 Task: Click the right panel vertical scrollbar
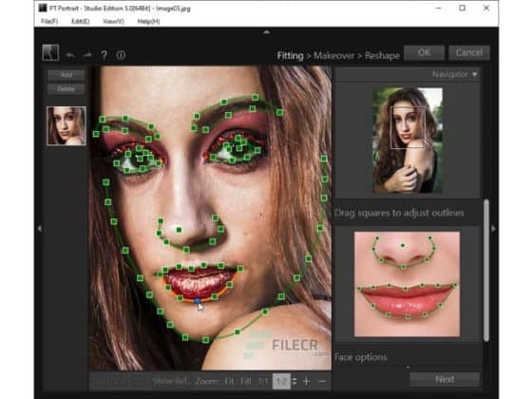coord(486,270)
